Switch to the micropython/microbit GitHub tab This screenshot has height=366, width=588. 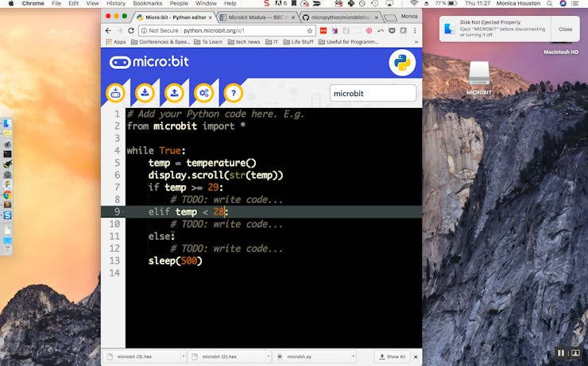click(x=341, y=17)
